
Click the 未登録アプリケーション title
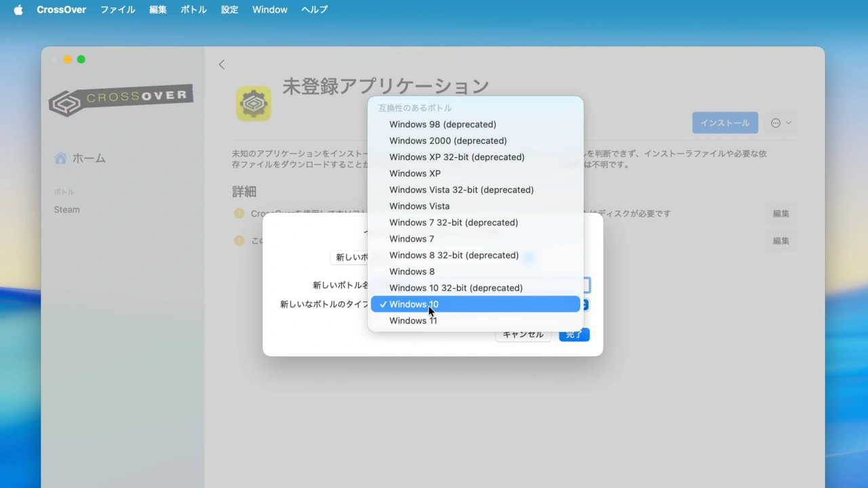[x=386, y=86]
